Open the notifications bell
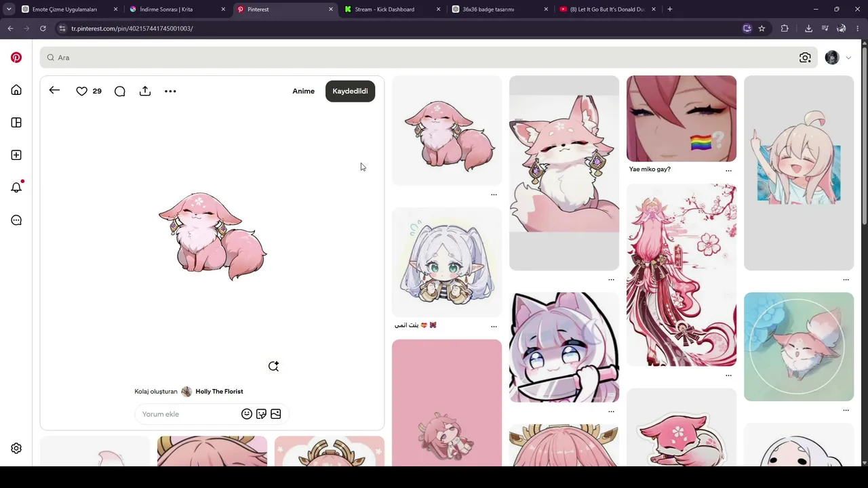Image resolution: width=868 pixels, height=488 pixels. pos(16,188)
